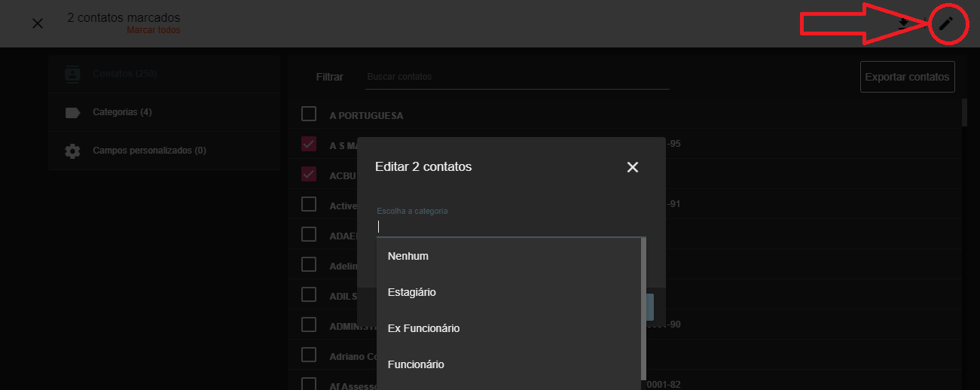Uncheck the A S MA contact checkbox
The width and height of the screenshot is (980, 390).
[309, 144]
